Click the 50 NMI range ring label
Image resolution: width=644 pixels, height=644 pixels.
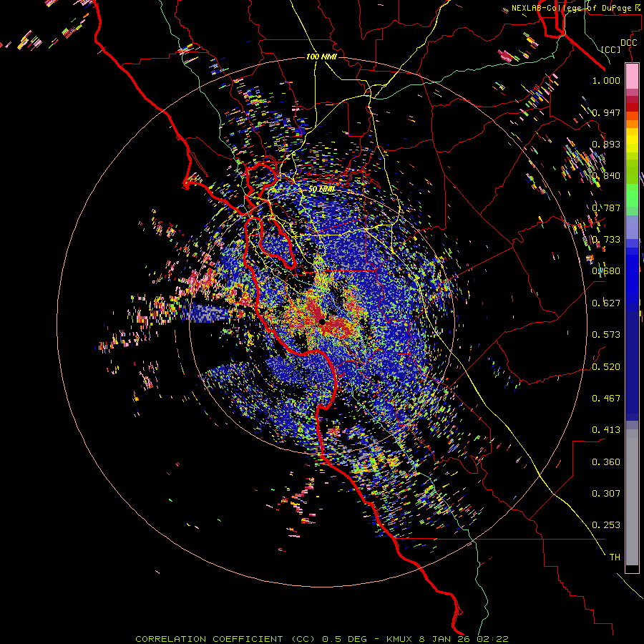click(x=321, y=190)
